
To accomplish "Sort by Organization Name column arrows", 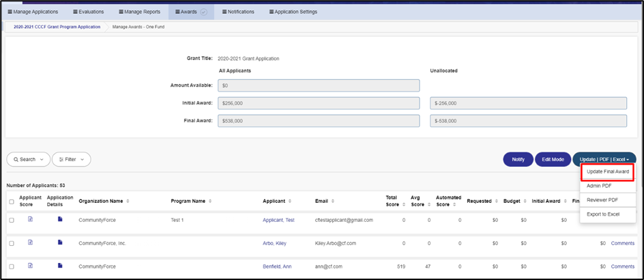I will click(128, 201).
